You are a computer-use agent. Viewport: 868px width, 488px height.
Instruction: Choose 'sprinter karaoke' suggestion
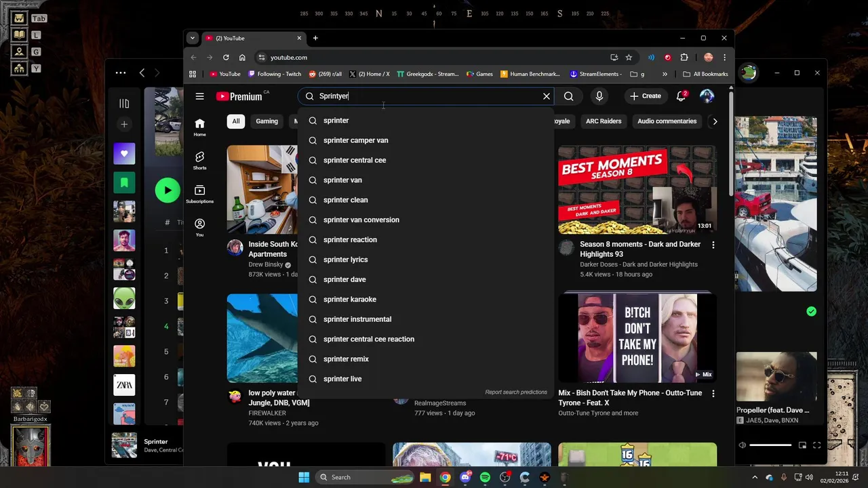click(425, 300)
